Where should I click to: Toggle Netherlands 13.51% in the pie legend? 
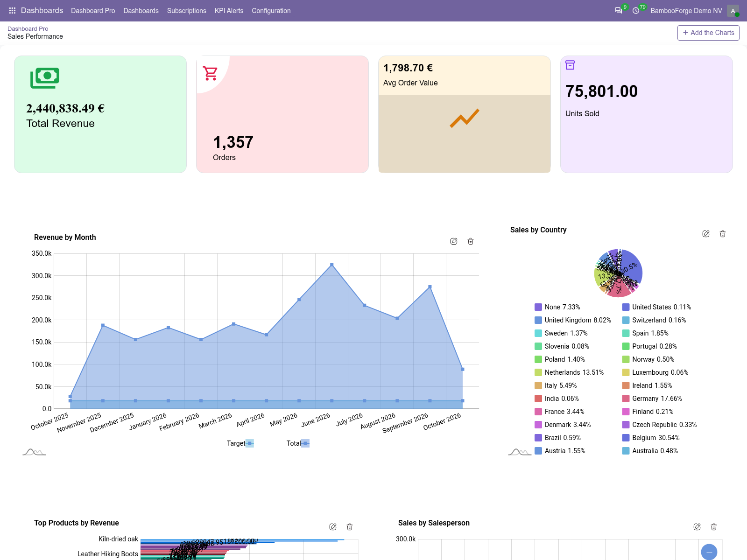point(569,372)
